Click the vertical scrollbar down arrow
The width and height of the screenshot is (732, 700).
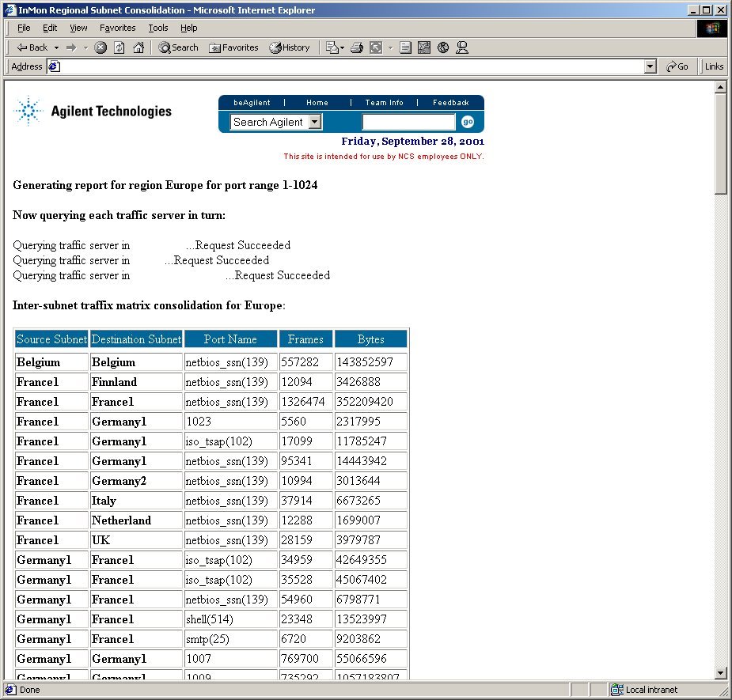click(x=720, y=672)
